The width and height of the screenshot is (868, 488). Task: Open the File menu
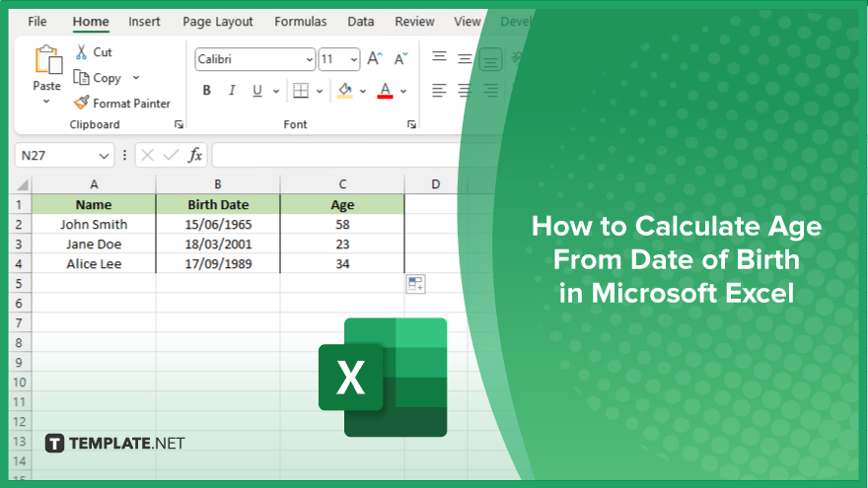tap(37, 22)
